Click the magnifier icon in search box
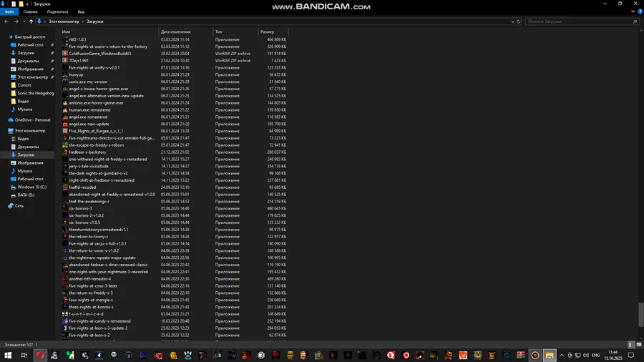 (x=635, y=21)
